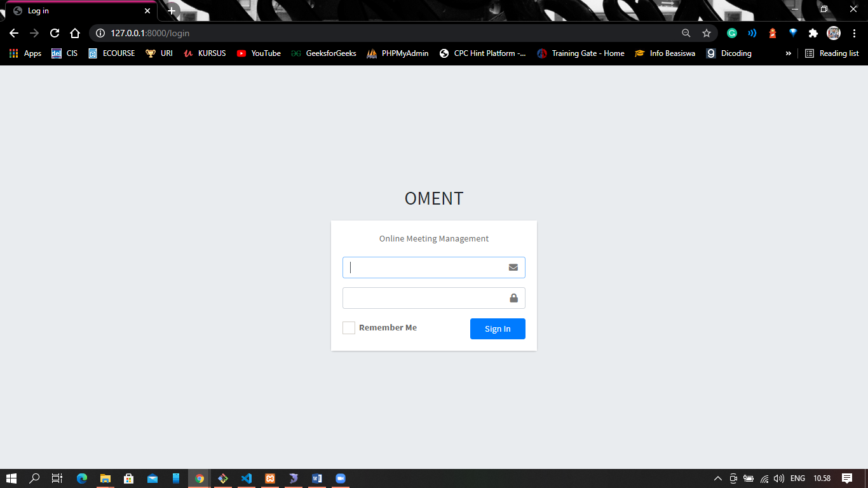Launch Visual Studio Code from the taskbar
The height and width of the screenshot is (488, 868).
247,478
